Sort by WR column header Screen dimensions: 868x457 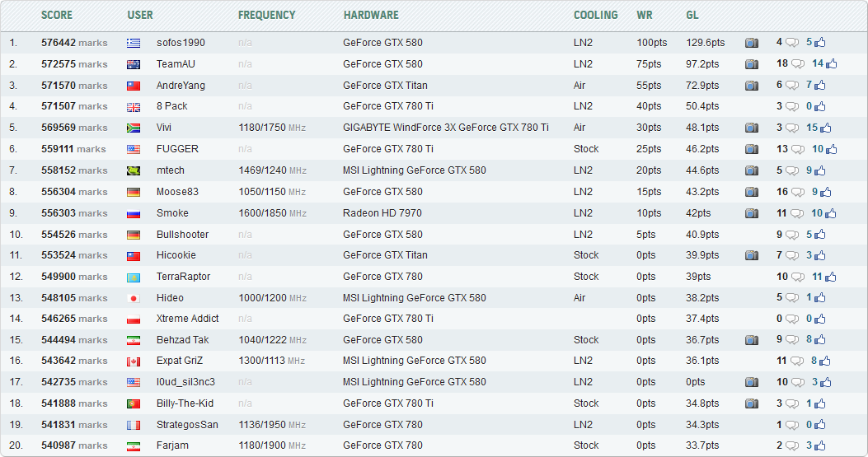(645, 15)
